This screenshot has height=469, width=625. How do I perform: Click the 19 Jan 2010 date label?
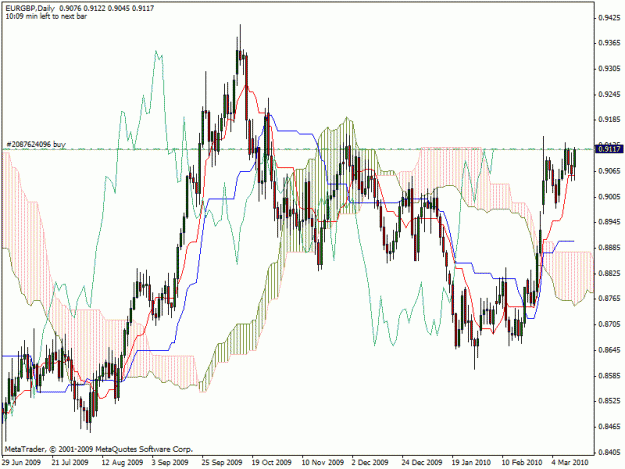[x=471, y=462]
